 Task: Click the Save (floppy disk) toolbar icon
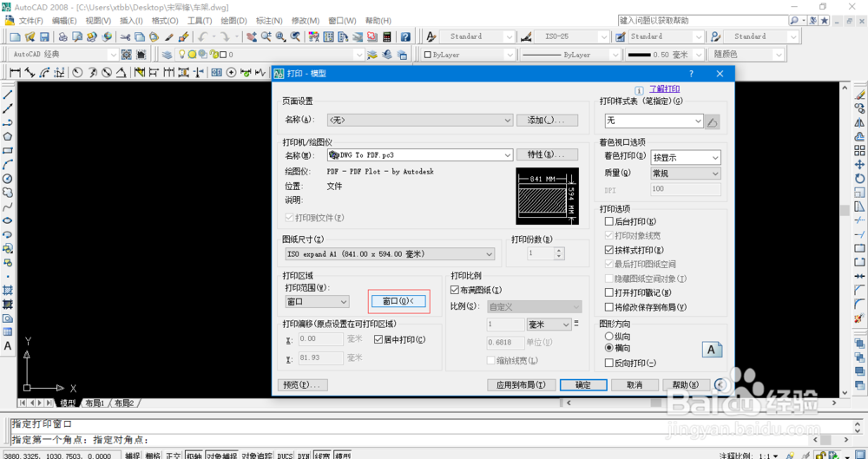click(43, 37)
